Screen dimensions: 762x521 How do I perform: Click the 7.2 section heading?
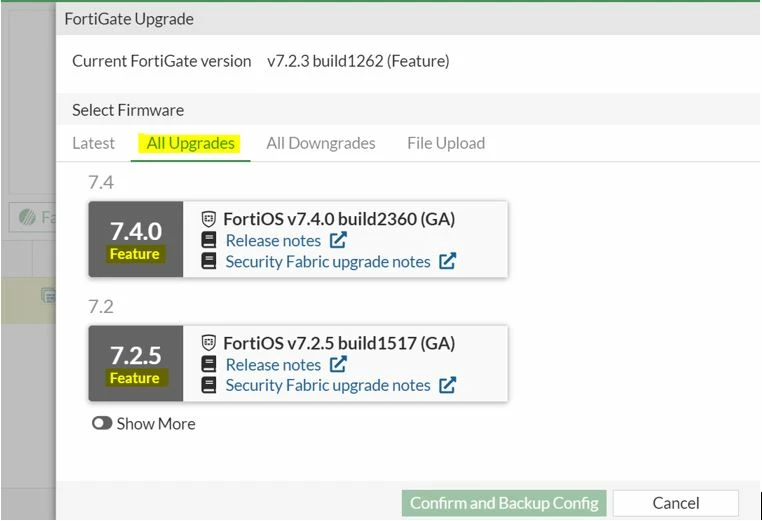tap(101, 306)
